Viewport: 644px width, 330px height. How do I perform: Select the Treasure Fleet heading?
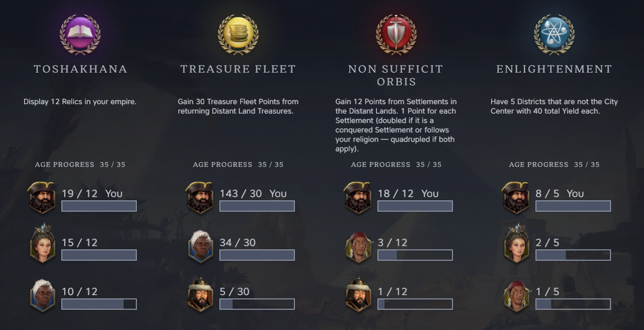coord(238,69)
